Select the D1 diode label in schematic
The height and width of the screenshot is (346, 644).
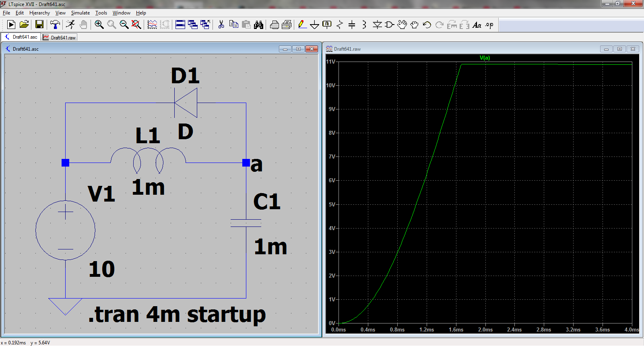[185, 76]
